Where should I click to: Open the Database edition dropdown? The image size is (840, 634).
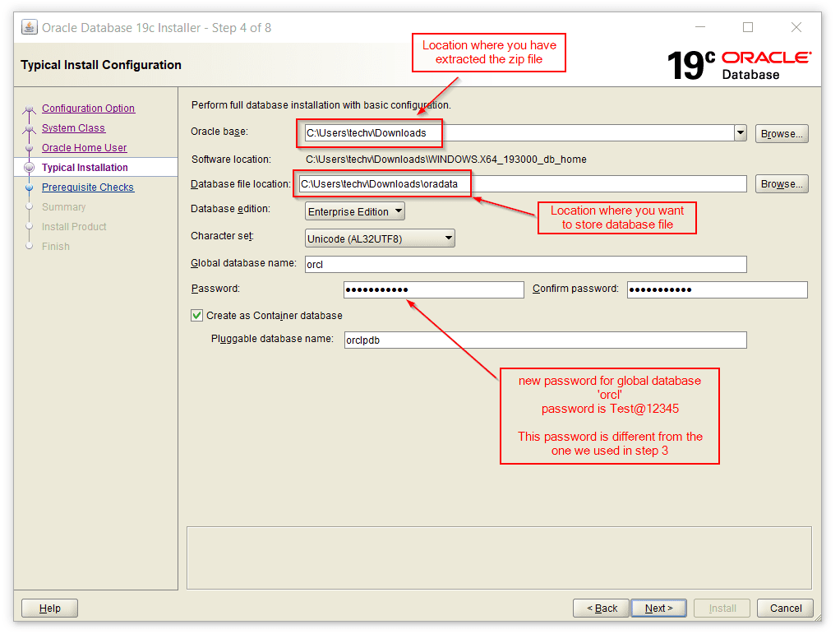355,211
